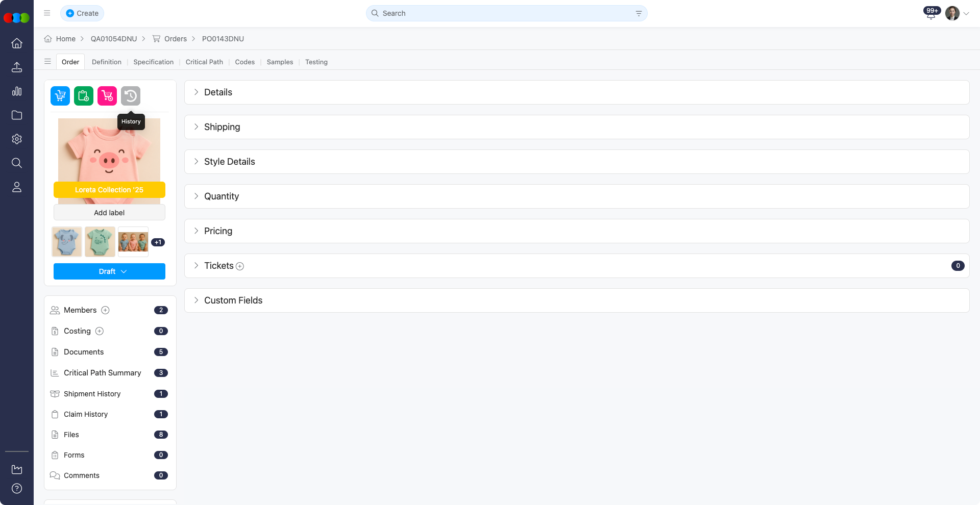Click the Create button
This screenshot has width=980, height=505.
tap(82, 13)
